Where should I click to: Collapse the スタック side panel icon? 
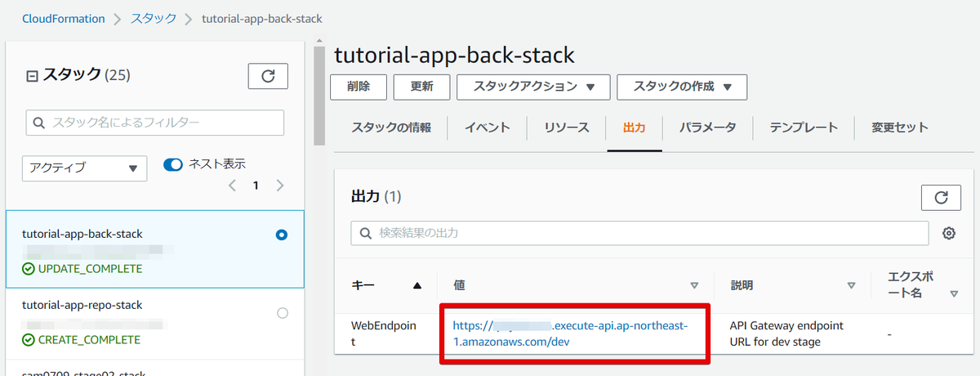[x=32, y=76]
